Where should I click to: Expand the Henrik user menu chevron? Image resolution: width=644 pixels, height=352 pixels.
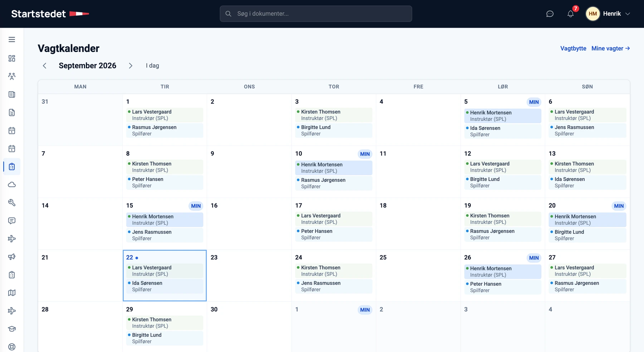click(628, 14)
